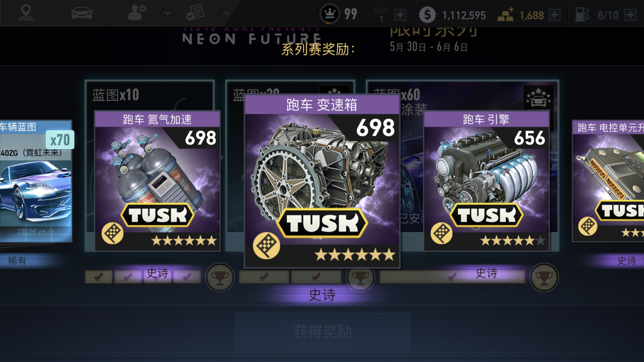
Task: Select the 跑车 氮气加速 698 card
Action: (157, 181)
